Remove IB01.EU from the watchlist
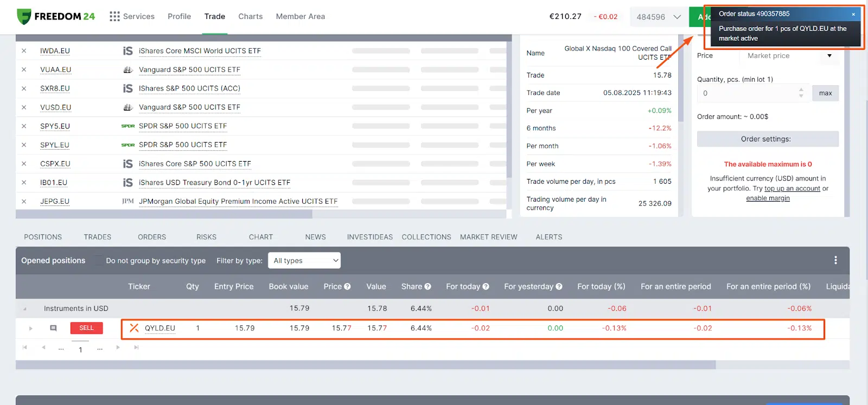This screenshot has width=868, height=405. 24,182
